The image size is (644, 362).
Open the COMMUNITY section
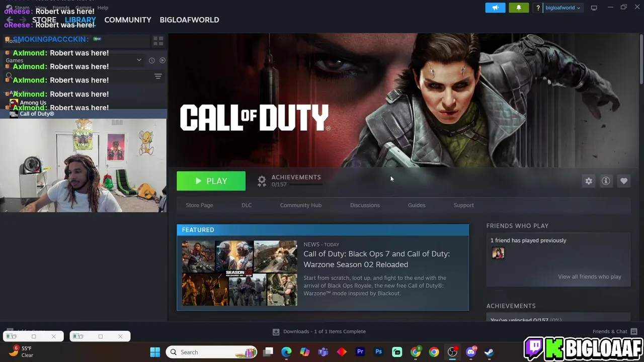click(x=128, y=20)
